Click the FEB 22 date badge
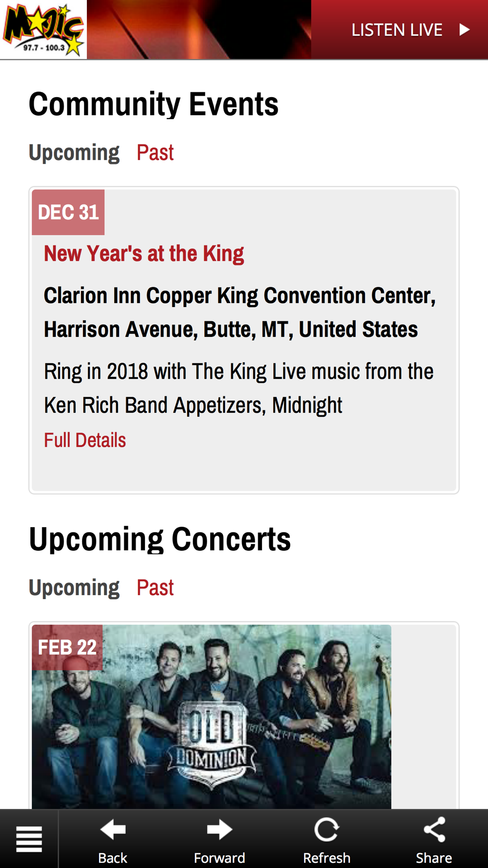This screenshot has width=488, height=868. [67, 647]
